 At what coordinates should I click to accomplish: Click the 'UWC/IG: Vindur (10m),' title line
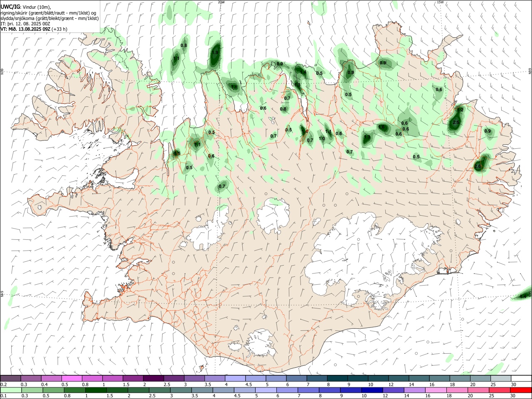click(26, 7)
